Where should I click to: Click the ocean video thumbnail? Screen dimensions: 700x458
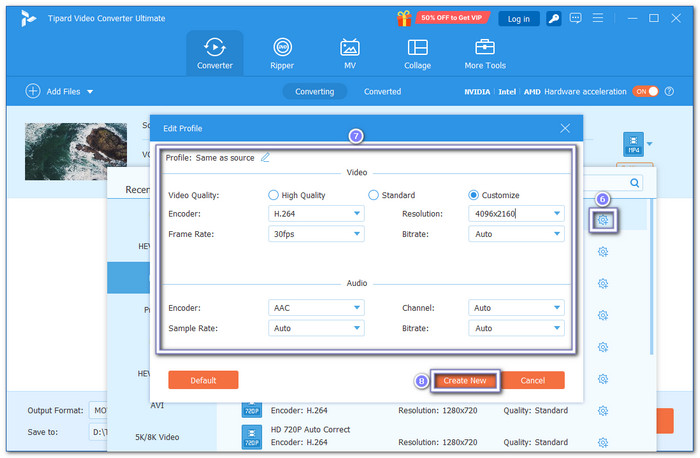point(76,151)
